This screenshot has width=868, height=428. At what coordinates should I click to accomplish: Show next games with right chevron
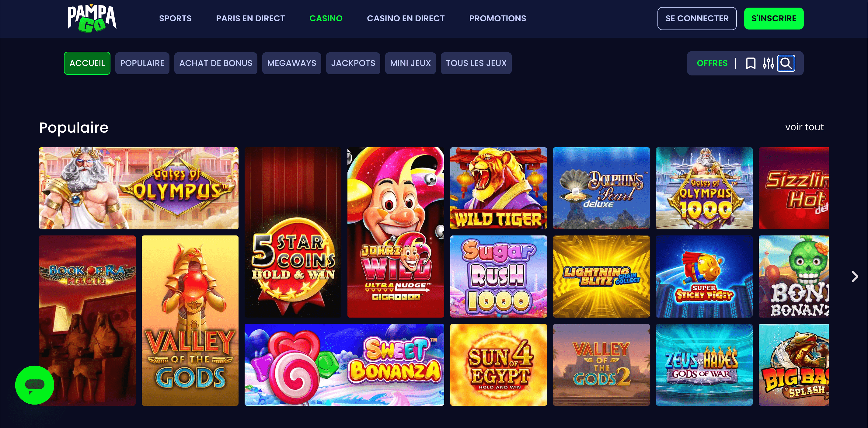point(854,276)
